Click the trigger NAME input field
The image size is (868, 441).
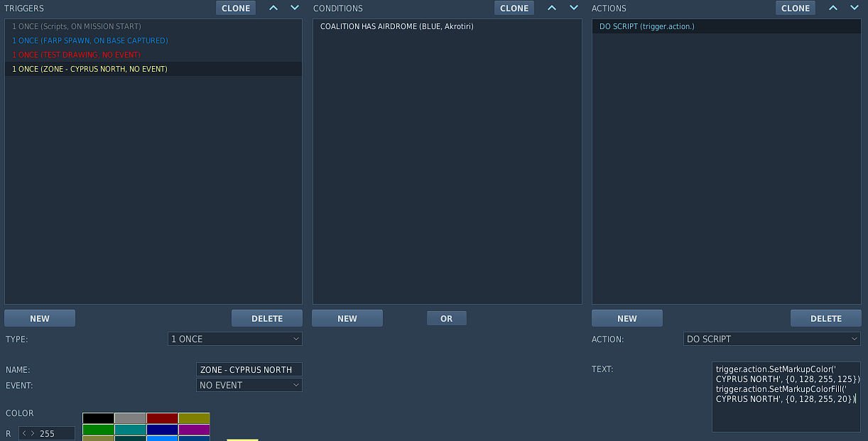point(249,369)
